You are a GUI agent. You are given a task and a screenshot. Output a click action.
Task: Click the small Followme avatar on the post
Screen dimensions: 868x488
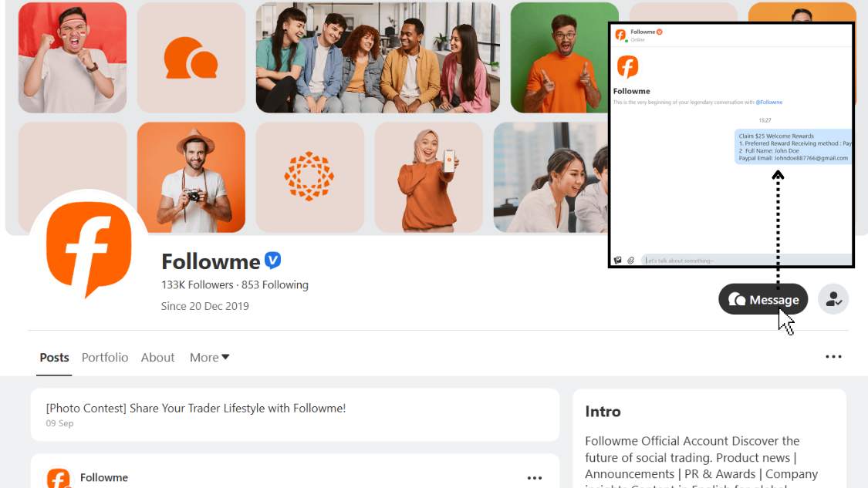pyautogui.click(x=59, y=479)
